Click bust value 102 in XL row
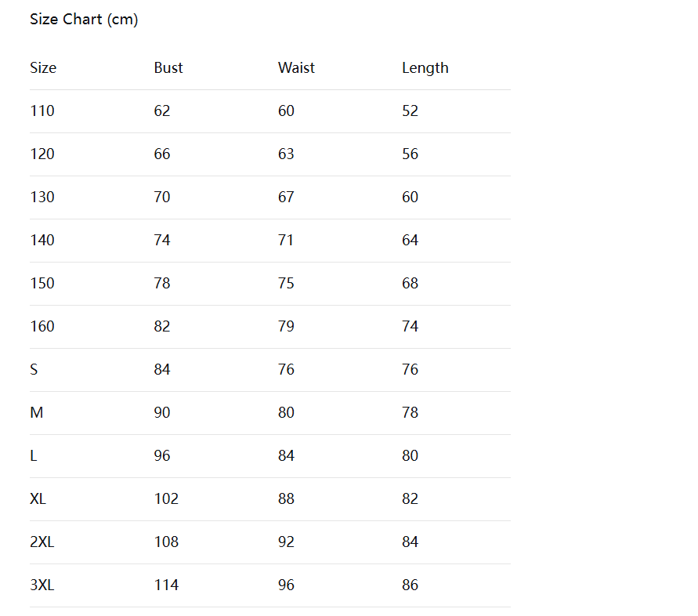Screen dimensions: 698x616 (167, 499)
